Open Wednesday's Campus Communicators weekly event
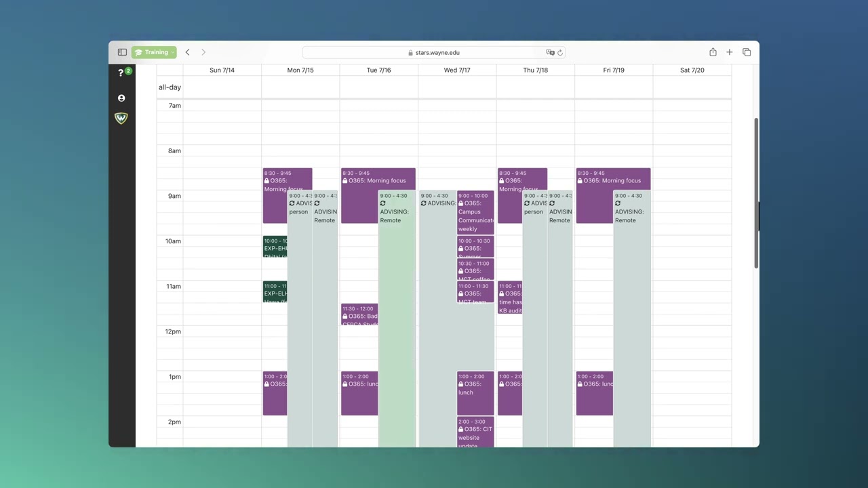Screen dimensions: 868x488 tap(475, 212)
